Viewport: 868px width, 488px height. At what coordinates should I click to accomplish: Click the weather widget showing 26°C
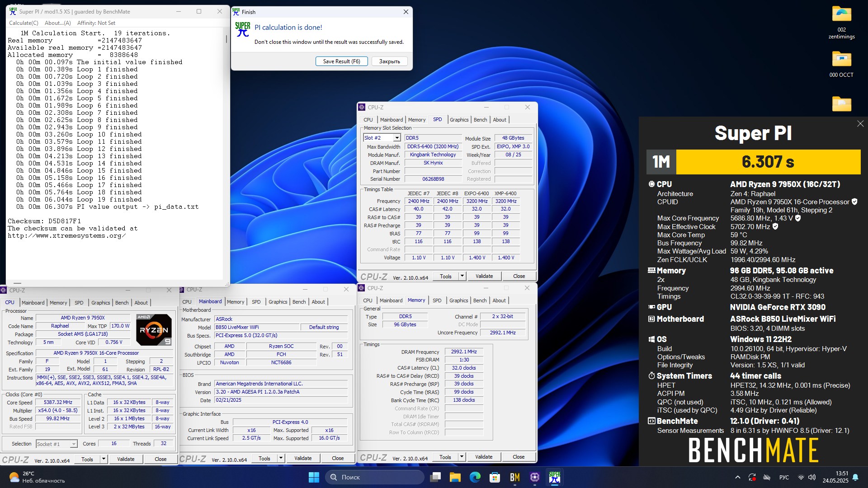coord(37,477)
